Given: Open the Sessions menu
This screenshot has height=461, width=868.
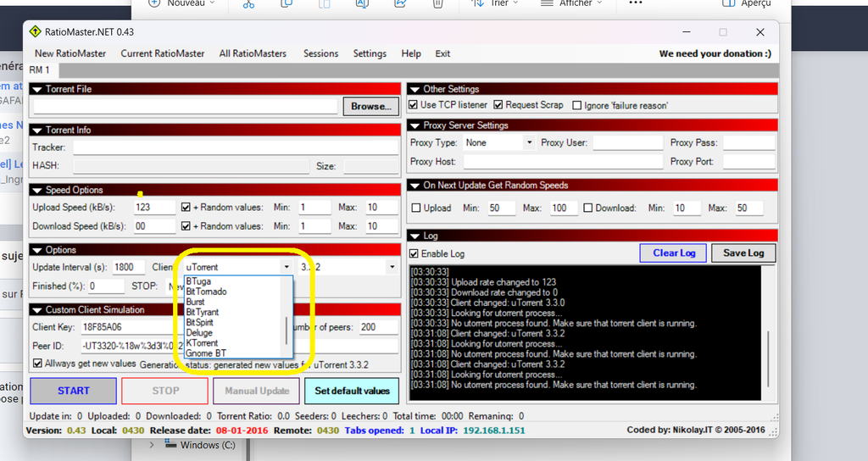Looking at the screenshot, I should (320, 53).
